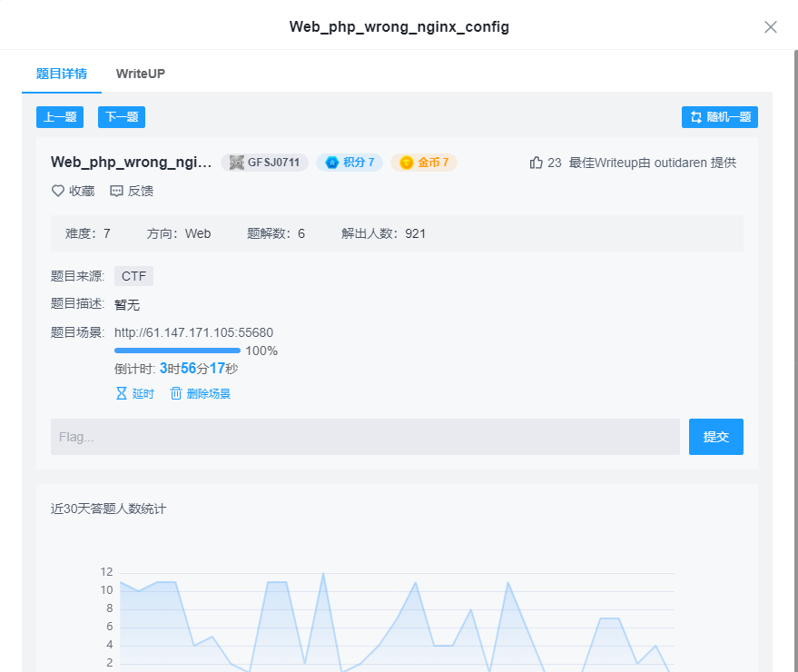Go to next challenge with 下一题
The image size is (798, 672).
tap(121, 117)
